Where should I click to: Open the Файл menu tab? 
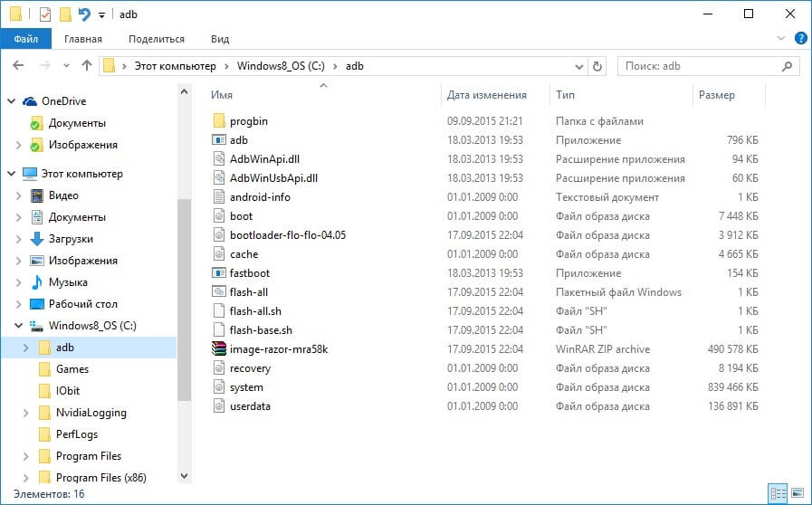pyautogui.click(x=24, y=39)
